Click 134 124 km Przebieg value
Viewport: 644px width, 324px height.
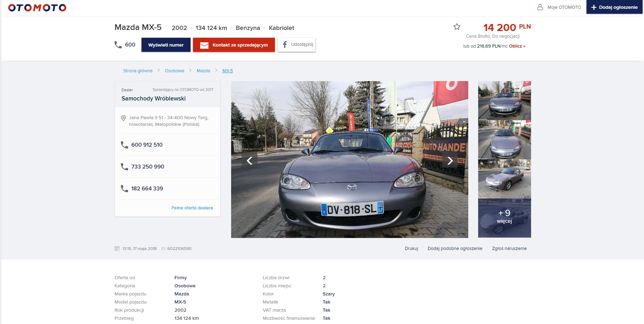[187, 318]
